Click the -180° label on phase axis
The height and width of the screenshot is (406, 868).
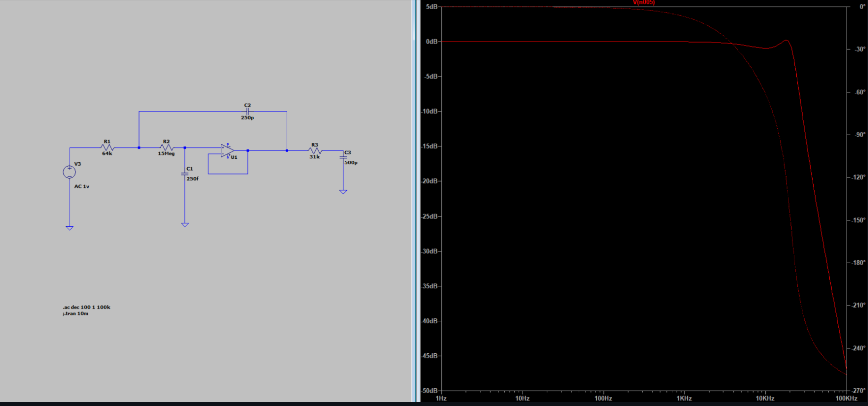(x=858, y=263)
